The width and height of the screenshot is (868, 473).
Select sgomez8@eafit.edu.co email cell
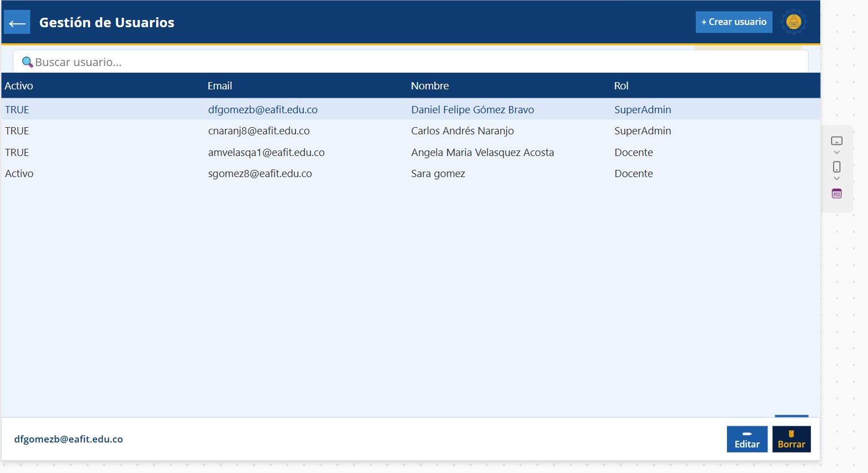pyautogui.click(x=260, y=174)
